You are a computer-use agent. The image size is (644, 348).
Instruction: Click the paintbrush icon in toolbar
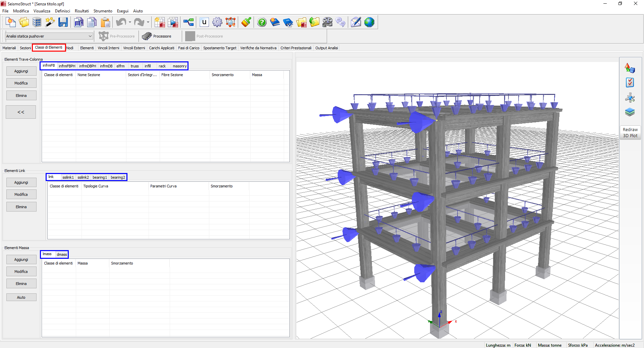coord(246,22)
